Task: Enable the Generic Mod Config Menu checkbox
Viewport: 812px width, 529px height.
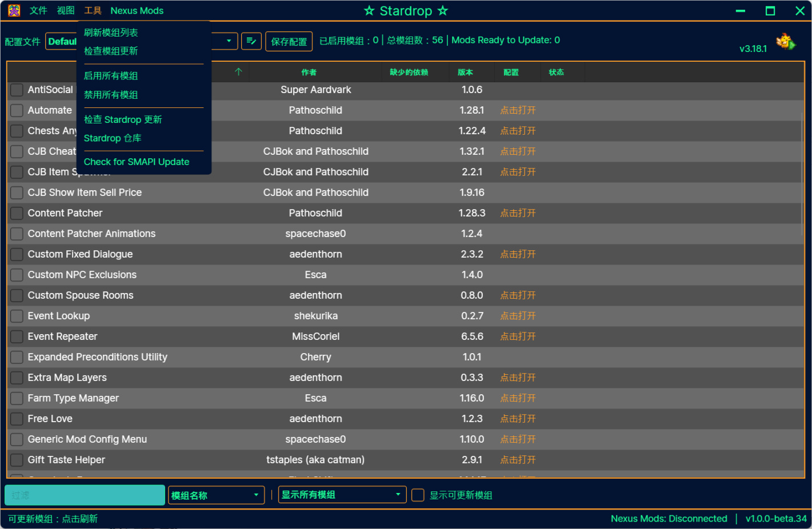Action: point(17,439)
